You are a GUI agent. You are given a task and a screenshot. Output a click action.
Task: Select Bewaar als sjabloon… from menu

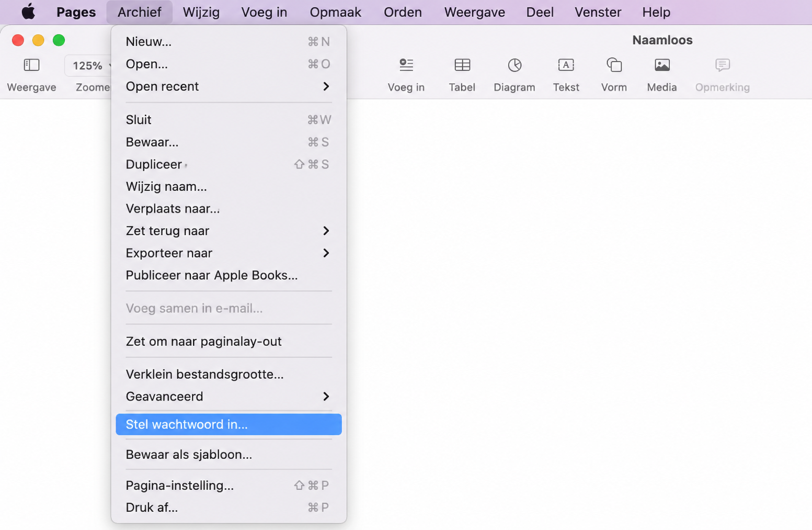(228, 454)
